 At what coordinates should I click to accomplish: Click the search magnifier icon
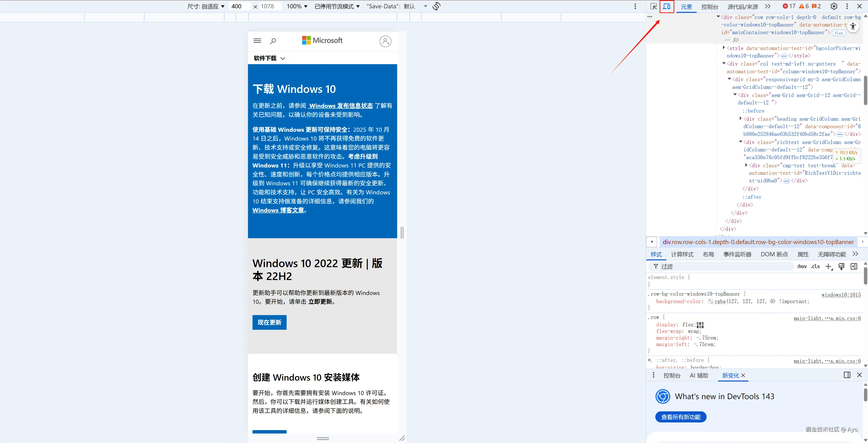[273, 41]
